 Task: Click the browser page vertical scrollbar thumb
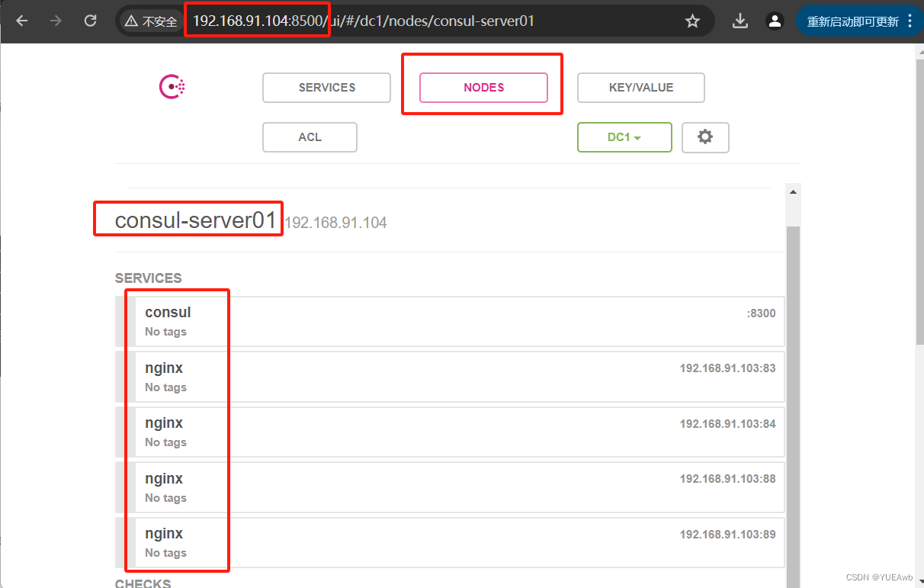pos(919,202)
